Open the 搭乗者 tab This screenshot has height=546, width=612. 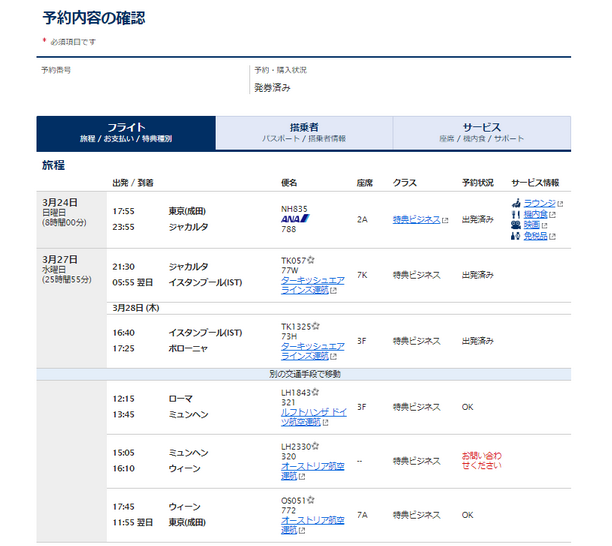click(x=304, y=133)
